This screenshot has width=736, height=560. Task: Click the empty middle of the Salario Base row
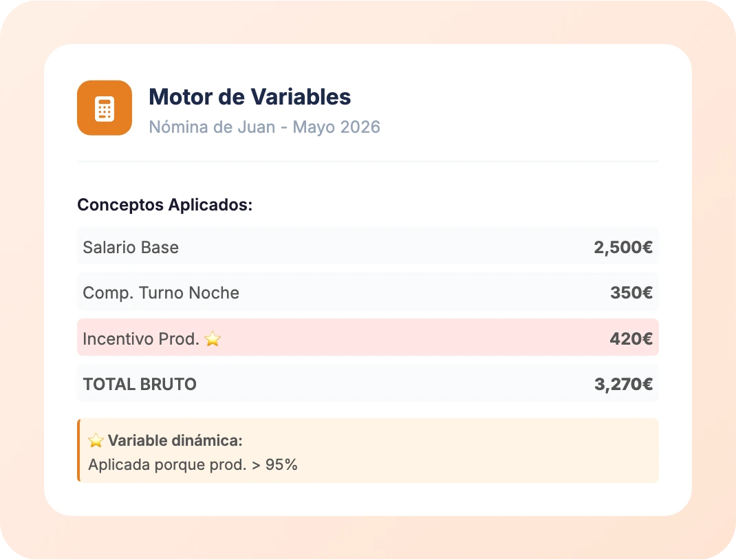click(385, 248)
